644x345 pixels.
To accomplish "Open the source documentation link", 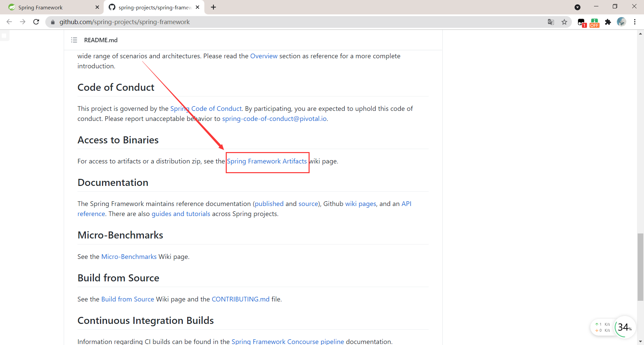I will 308,204.
